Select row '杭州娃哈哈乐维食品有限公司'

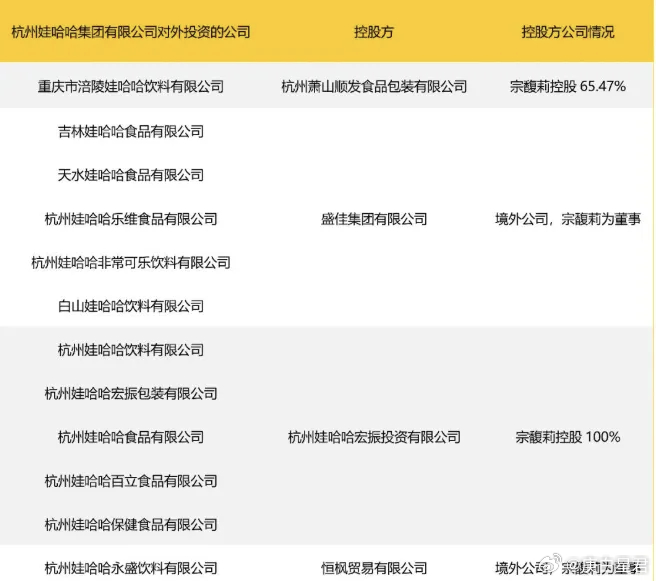pos(131,219)
